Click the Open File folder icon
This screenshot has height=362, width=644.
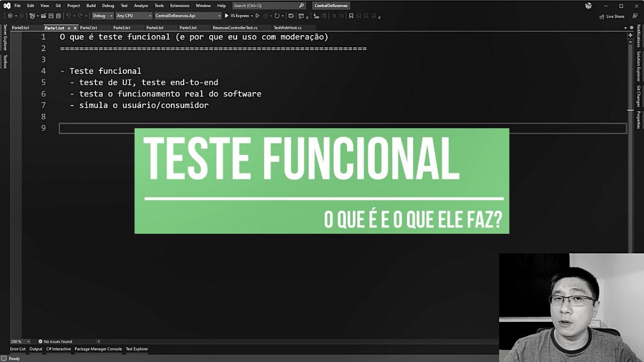(x=44, y=16)
